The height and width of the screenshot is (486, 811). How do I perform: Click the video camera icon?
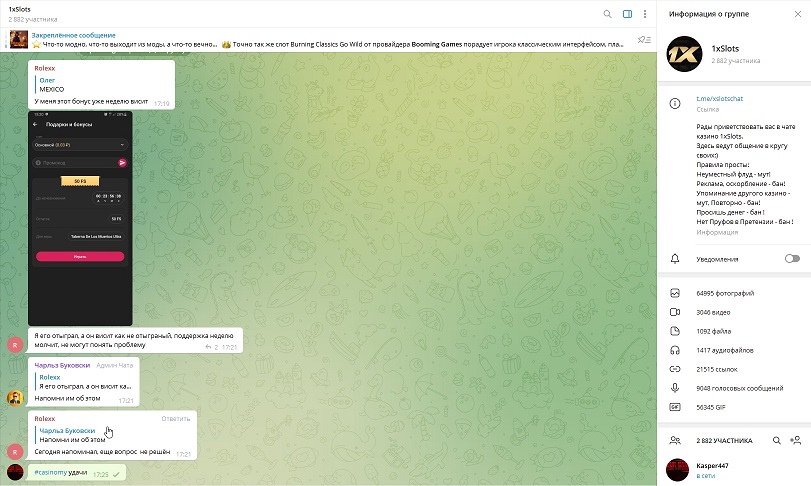point(675,312)
